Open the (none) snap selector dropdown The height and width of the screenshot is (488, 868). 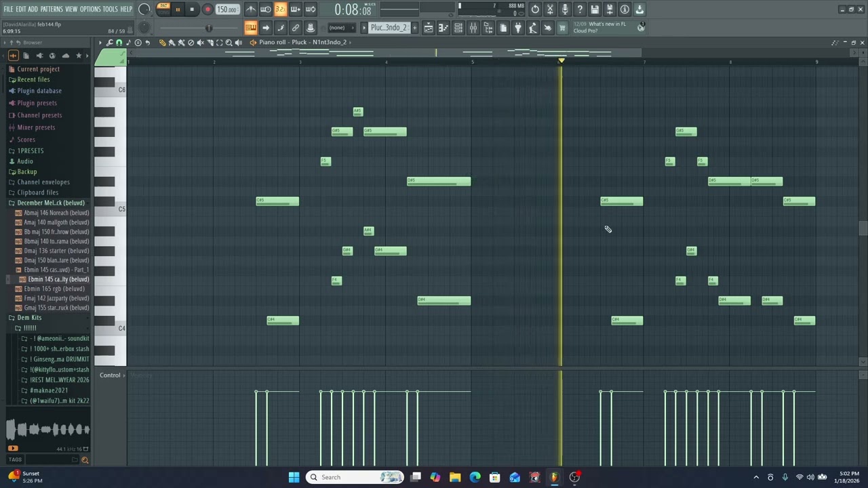pyautogui.click(x=340, y=28)
